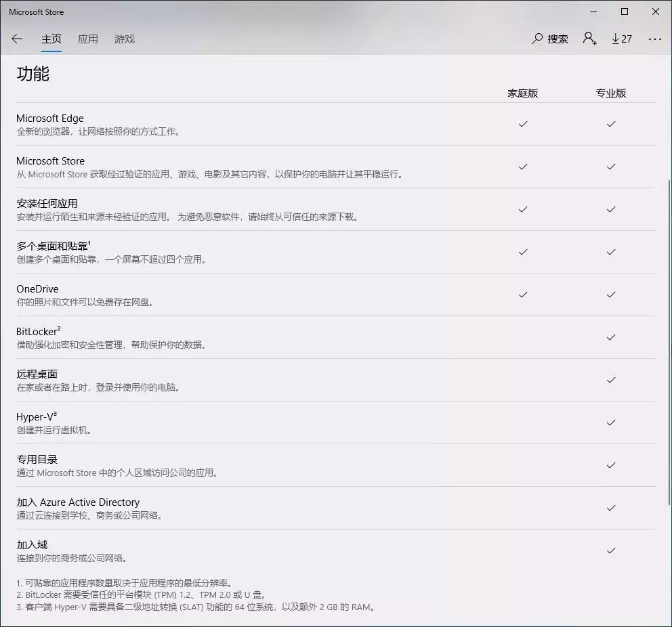Click the 专业版 checkmark for Azure Active Directory

[611, 508]
